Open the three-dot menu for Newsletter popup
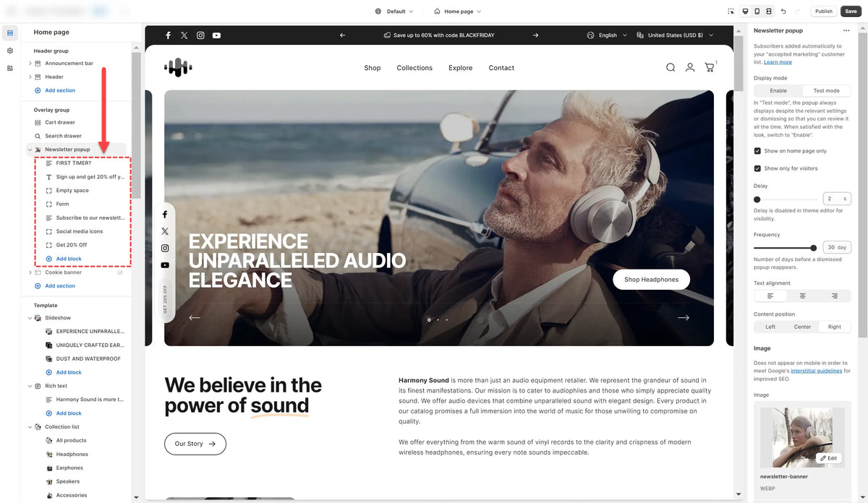868x503 pixels. pos(846,30)
